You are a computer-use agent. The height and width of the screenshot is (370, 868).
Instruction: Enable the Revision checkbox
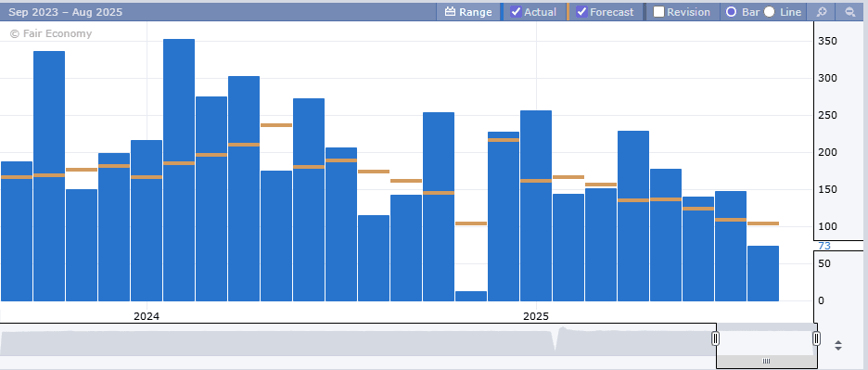click(658, 12)
